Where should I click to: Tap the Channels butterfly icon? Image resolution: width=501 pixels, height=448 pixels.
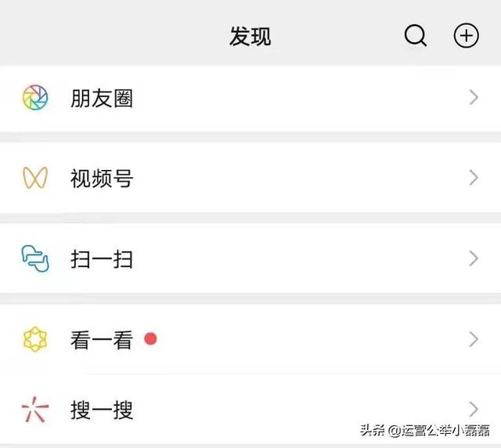coord(35,178)
